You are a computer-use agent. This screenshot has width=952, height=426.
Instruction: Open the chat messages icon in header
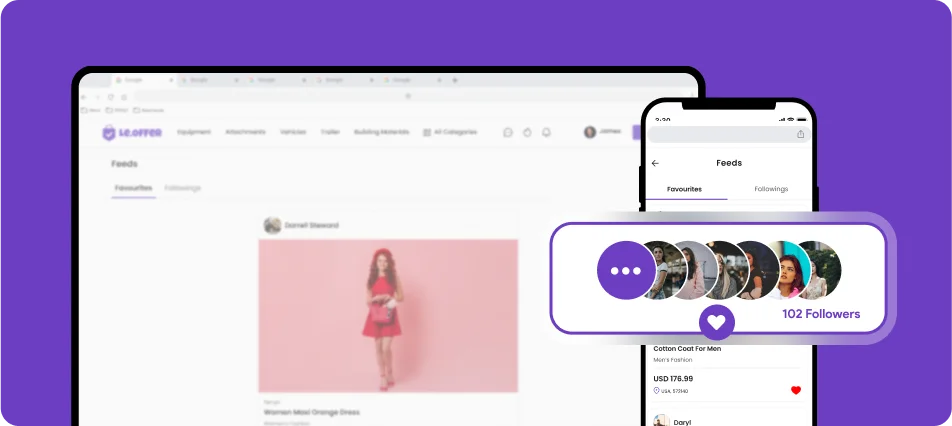pos(508,132)
